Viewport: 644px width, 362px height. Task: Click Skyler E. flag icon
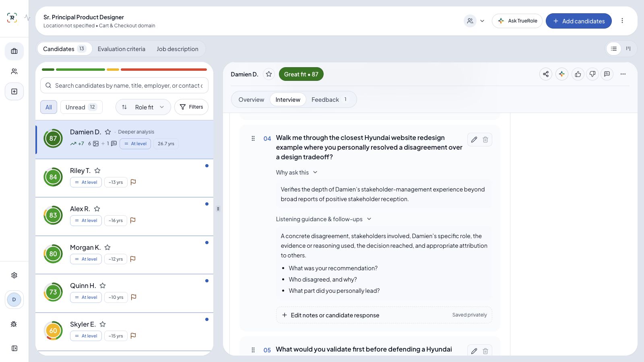pyautogui.click(x=133, y=336)
